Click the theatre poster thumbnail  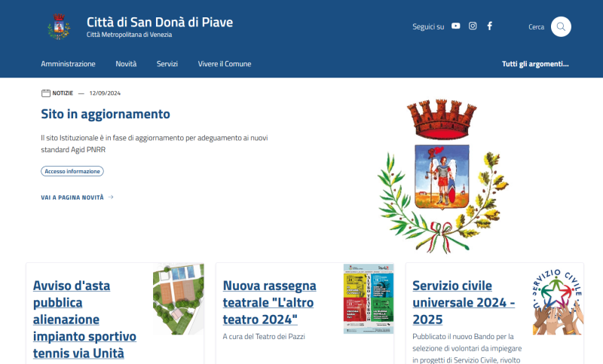[x=369, y=299]
